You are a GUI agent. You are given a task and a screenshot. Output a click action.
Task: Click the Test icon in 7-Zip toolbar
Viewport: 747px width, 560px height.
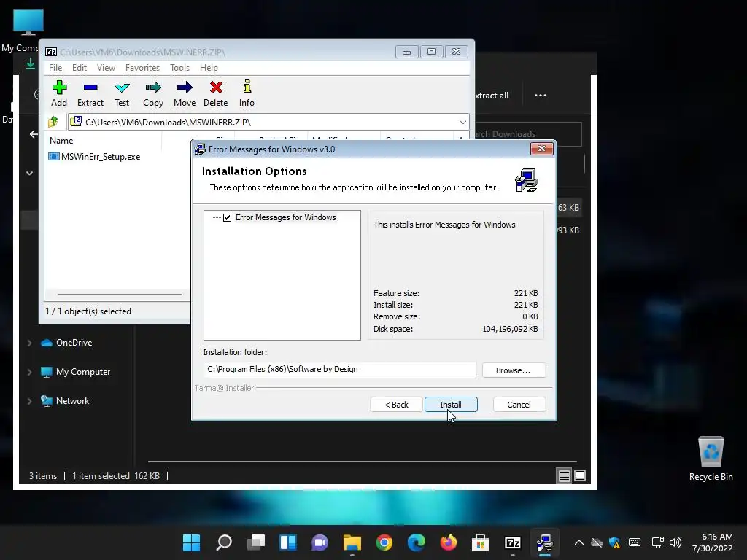pos(122,93)
